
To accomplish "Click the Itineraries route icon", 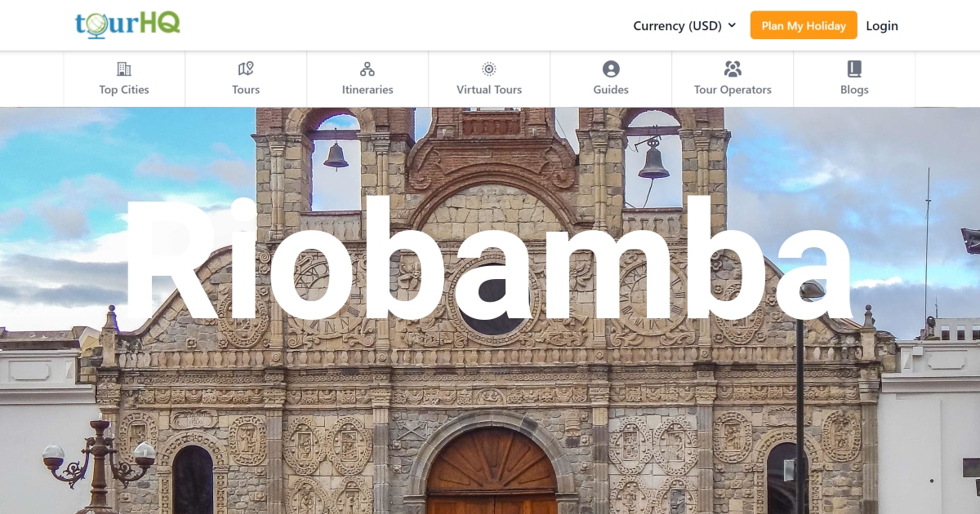I will [x=367, y=69].
